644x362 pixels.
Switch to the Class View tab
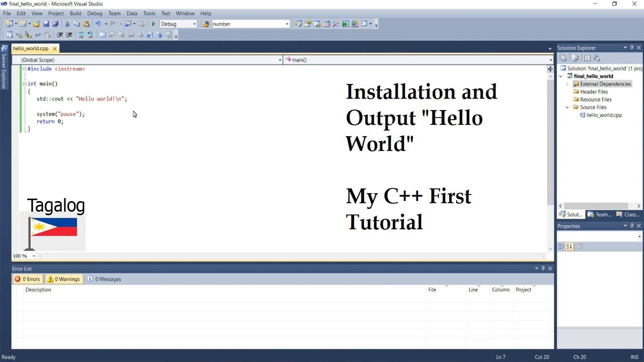[x=628, y=215]
